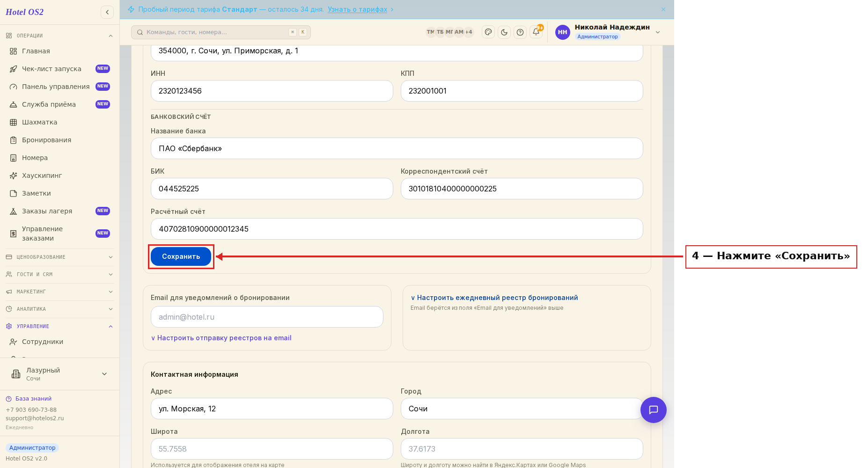The height and width of the screenshot is (468, 868).
Task: Click the Сохранить button
Action: click(181, 256)
